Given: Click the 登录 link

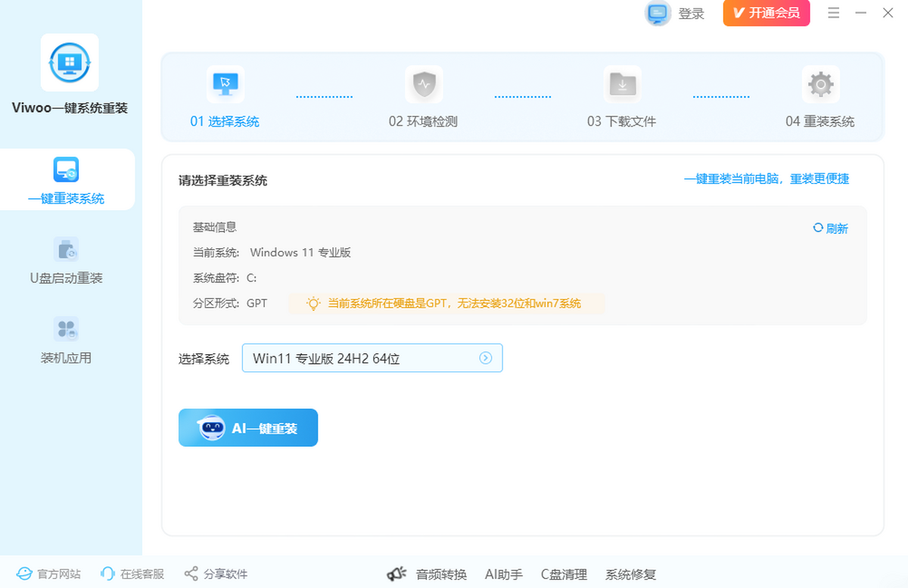Looking at the screenshot, I should click(x=692, y=14).
